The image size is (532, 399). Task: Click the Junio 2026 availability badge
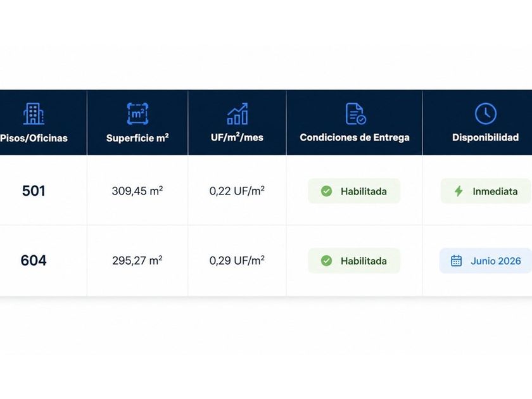pos(486,260)
